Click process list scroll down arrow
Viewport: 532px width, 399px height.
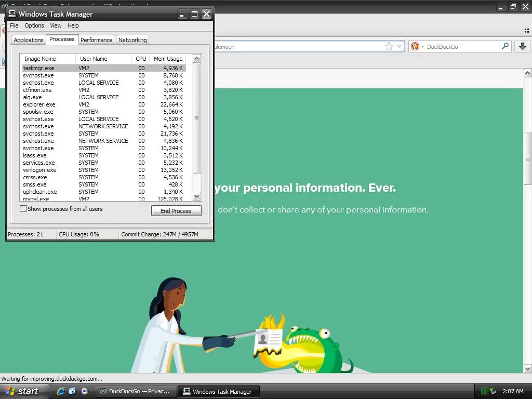[196, 196]
